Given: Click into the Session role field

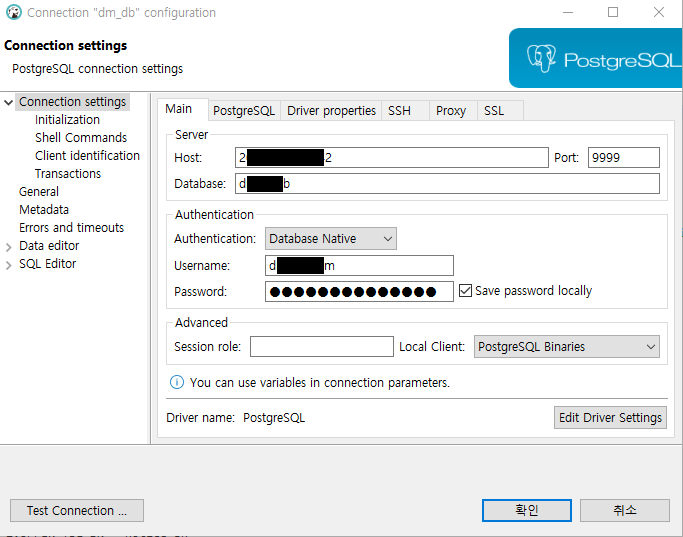Looking at the screenshot, I should 322,347.
